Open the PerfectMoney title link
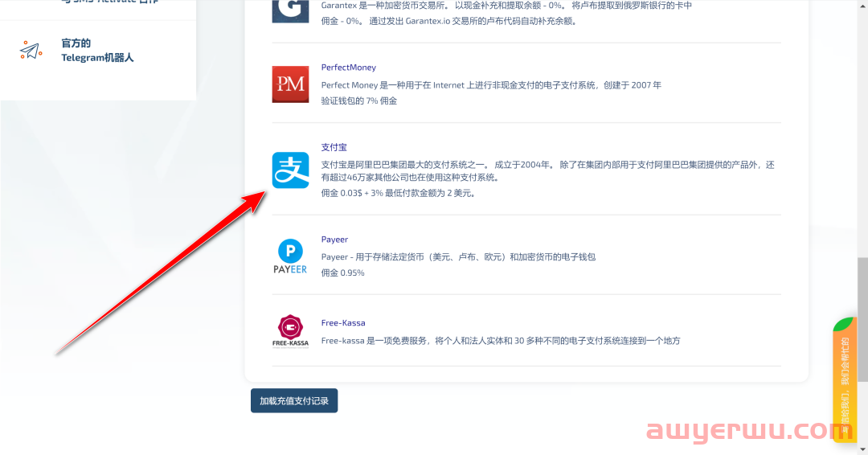Image resolution: width=868 pixels, height=455 pixels. (348, 68)
